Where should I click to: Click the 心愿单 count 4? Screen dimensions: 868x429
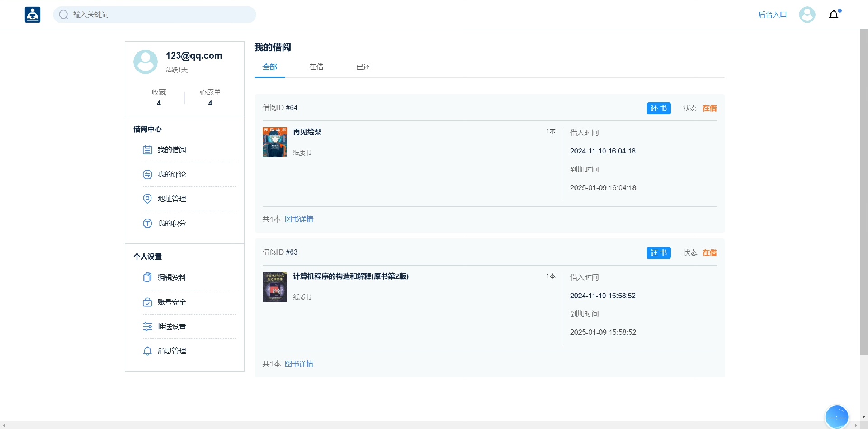(210, 103)
